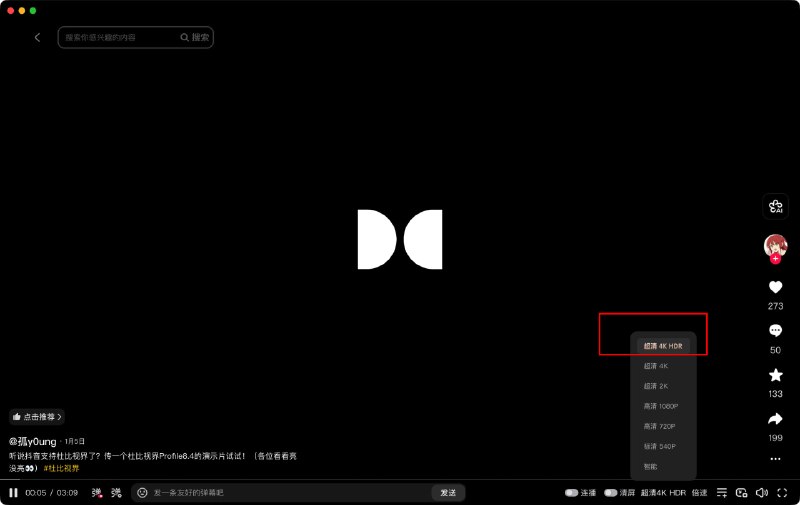Screen dimensions: 800x505
Task: Select 高清 1080P quality option
Action: 663,406
